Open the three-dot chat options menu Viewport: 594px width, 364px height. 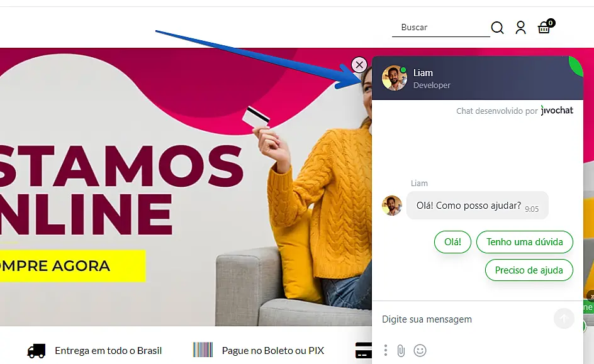(x=385, y=350)
